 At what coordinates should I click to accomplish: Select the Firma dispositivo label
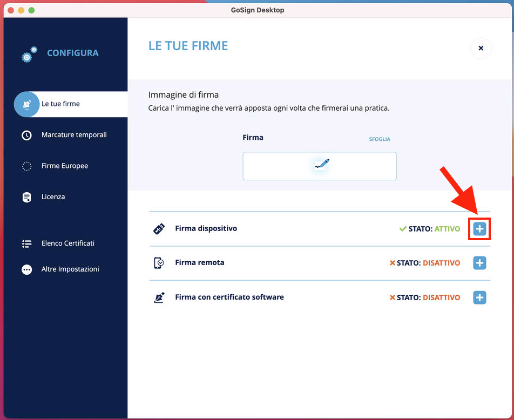(206, 228)
